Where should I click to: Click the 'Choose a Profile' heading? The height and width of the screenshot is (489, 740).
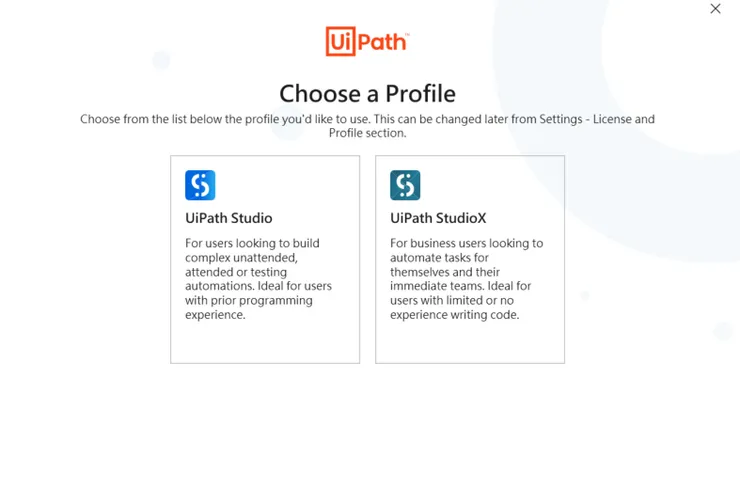tap(367, 93)
